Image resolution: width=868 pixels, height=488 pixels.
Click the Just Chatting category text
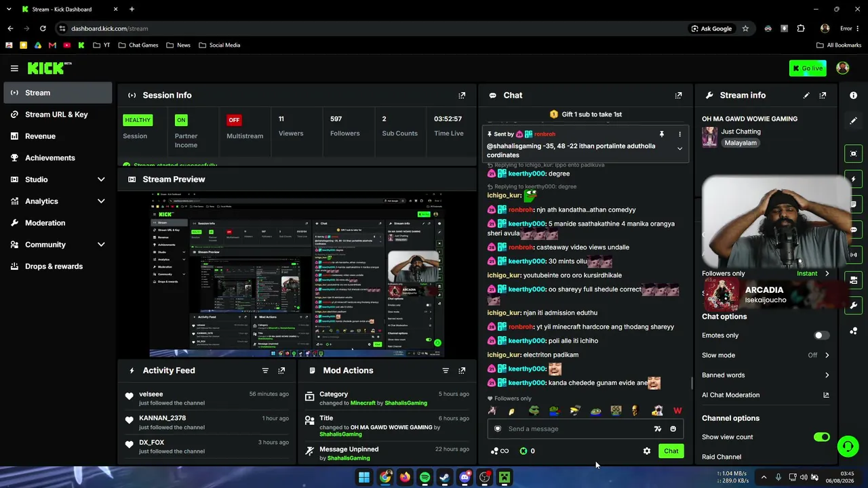tap(741, 131)
